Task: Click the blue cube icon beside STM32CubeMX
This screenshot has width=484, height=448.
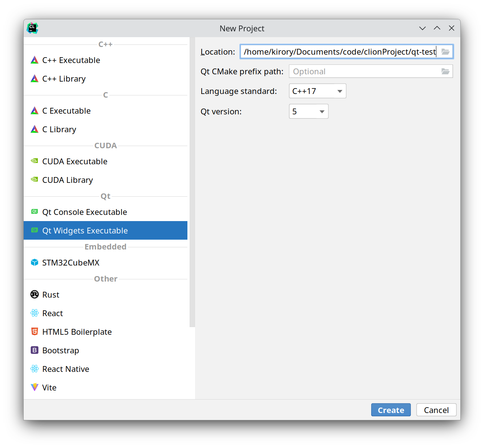Action: pos(35,263)
